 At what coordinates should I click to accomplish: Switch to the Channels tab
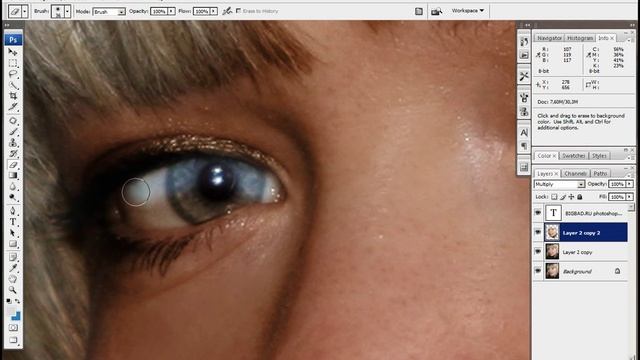575,173
